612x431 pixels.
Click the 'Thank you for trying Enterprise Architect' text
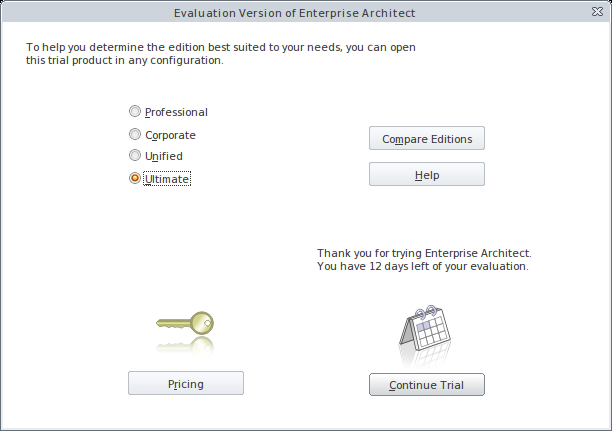(x=424, y=254)
